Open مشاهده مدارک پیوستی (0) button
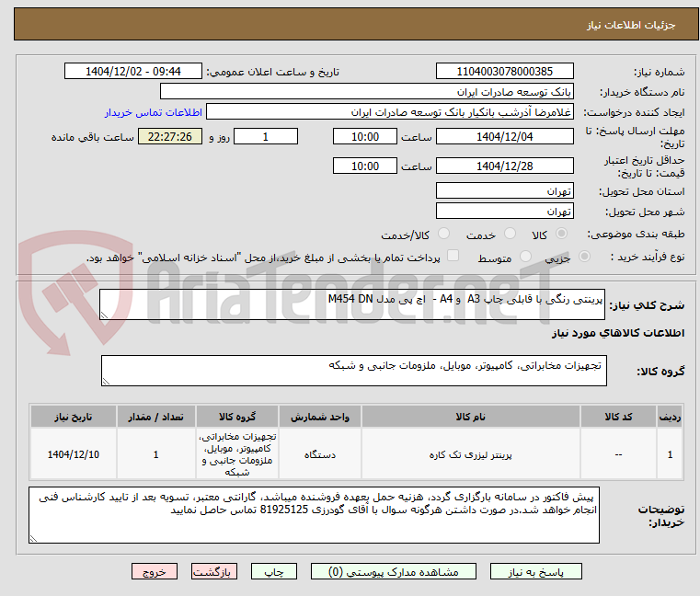This screenshot has width=700, height=596. click(x=394, y=571)
